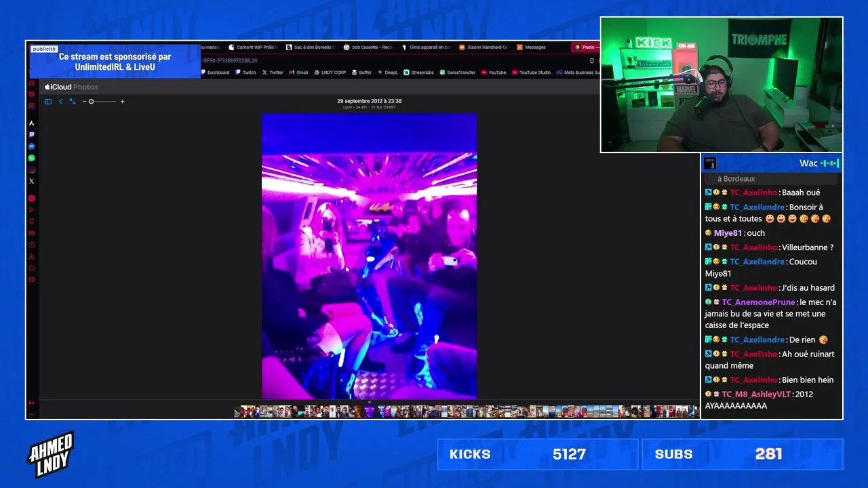The width and height of the screenshot is (868, 488).
Task: Open the Streamlabs bookmark
Action: (418, 73)
